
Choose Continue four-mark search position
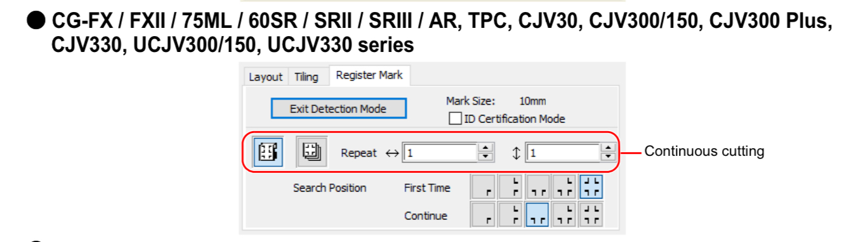tap(591, 215)
